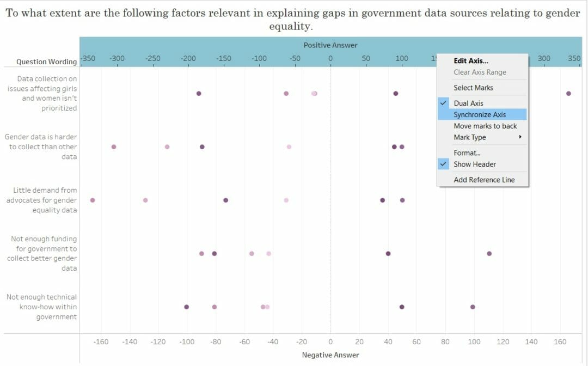Click the 0 tick on the bottom axis

click(330, 340)
